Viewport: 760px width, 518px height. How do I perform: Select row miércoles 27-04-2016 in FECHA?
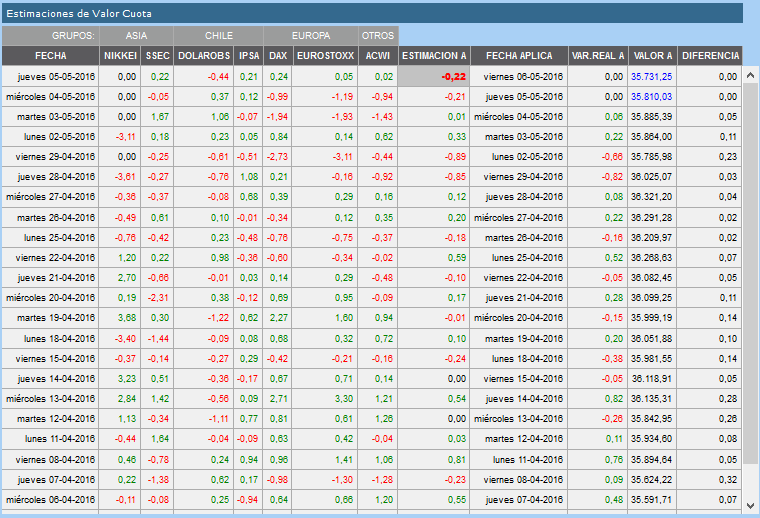tap(50, 197)
